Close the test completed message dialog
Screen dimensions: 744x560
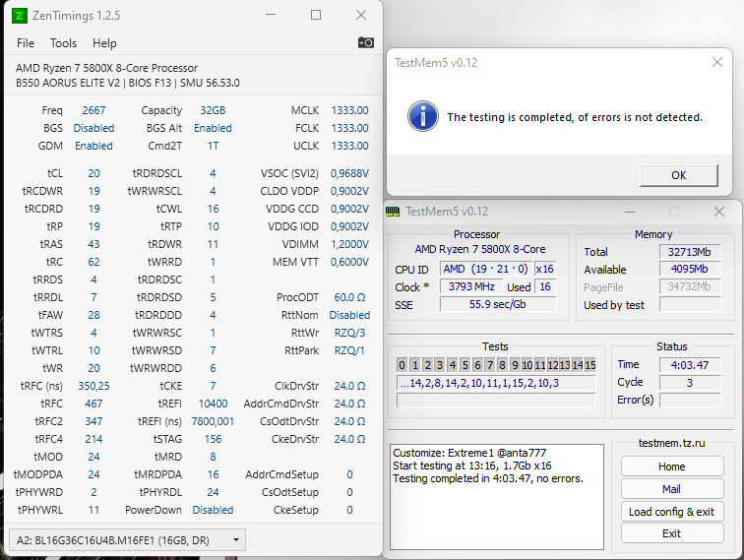coord(717,62)
